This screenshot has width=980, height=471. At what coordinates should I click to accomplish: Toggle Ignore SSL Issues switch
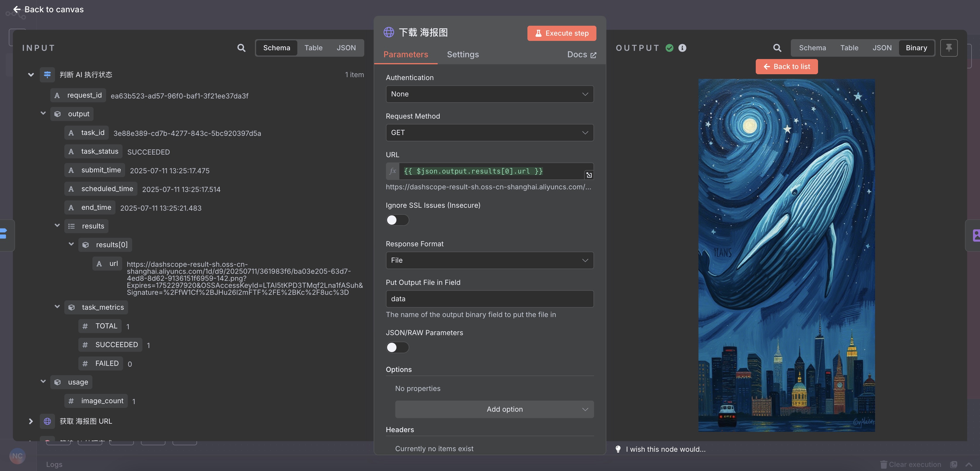point(397,220)
